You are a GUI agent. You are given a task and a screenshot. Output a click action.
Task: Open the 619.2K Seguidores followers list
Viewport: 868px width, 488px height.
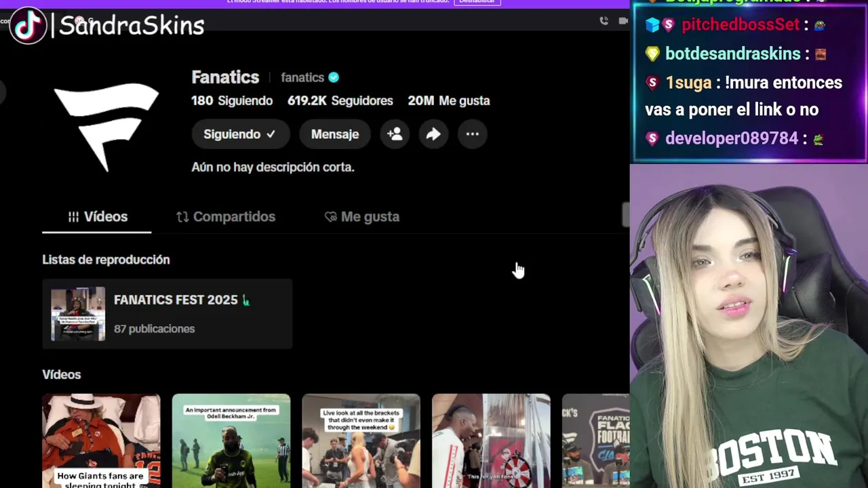340,100
